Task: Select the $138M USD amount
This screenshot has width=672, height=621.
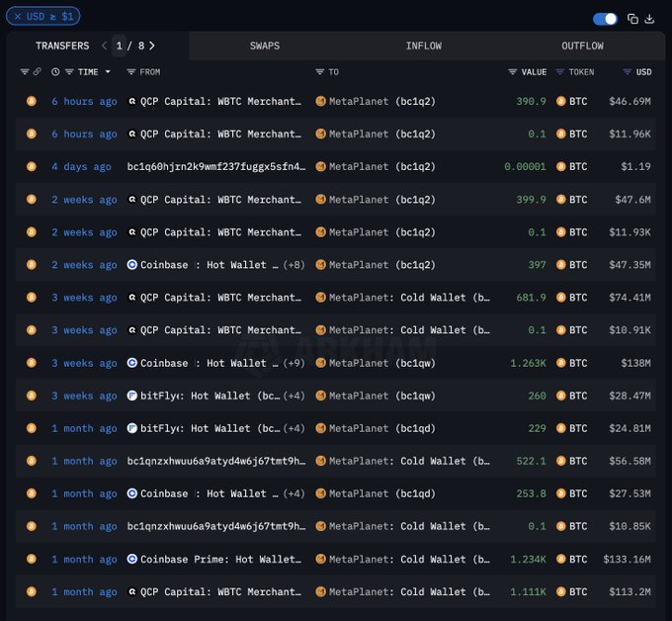Action: [x=635, y=363]
